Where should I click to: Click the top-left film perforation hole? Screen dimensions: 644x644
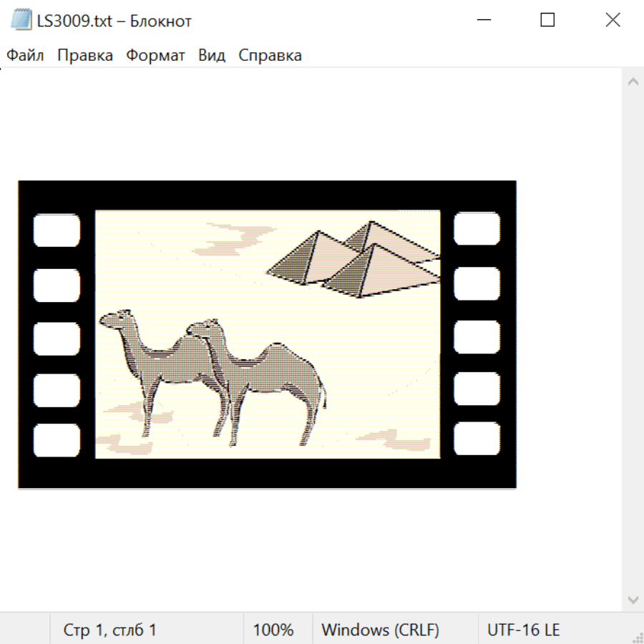(57, 230)
